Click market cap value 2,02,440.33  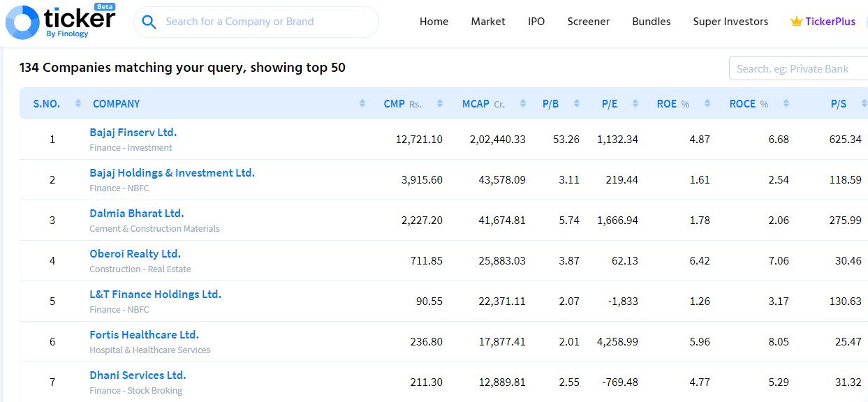(497, 139)
